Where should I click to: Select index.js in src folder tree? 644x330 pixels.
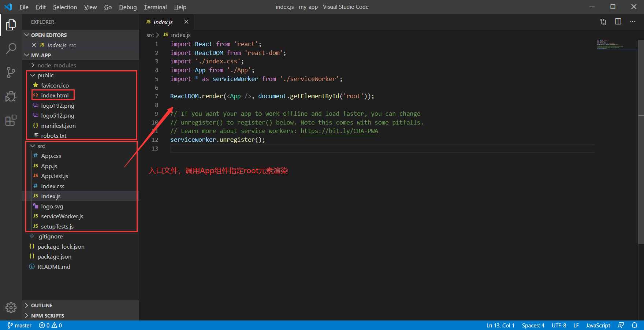coord(81,196)
